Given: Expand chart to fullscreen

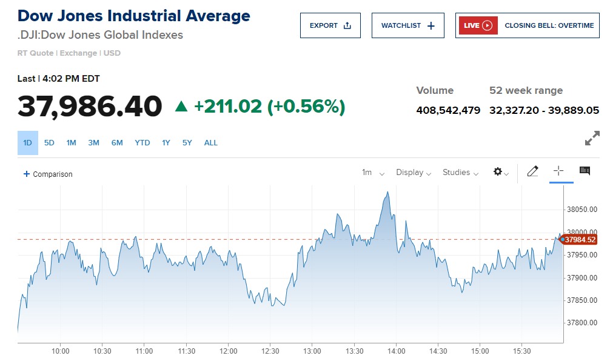Looking at the screenshot, I should pyautogui.click(x=592, y=138).
